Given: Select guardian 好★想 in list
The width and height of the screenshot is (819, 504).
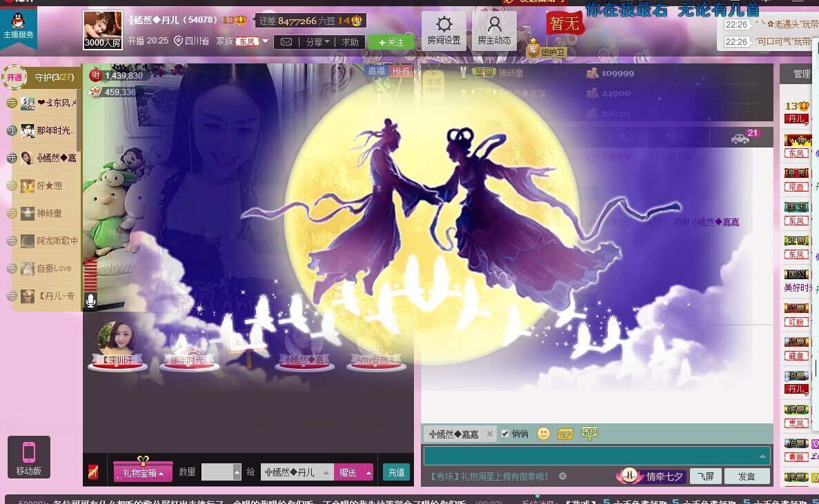Looking at the screenshot, I should 46,185.
